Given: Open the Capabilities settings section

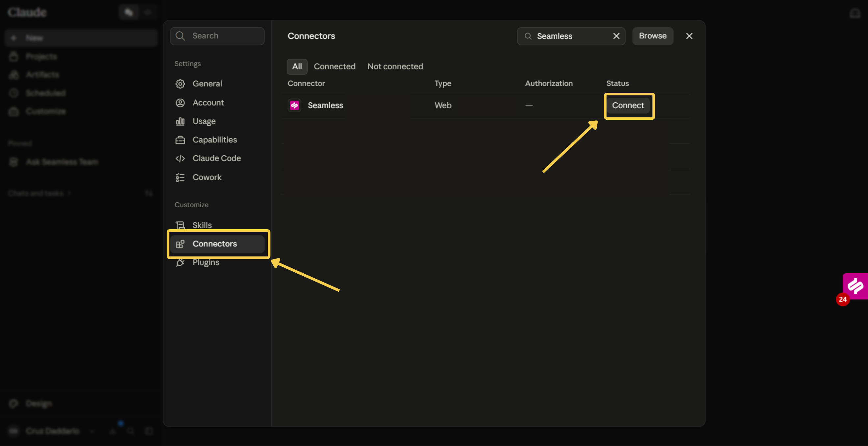Looking at the screenshot, I should (x=217, y=140).
